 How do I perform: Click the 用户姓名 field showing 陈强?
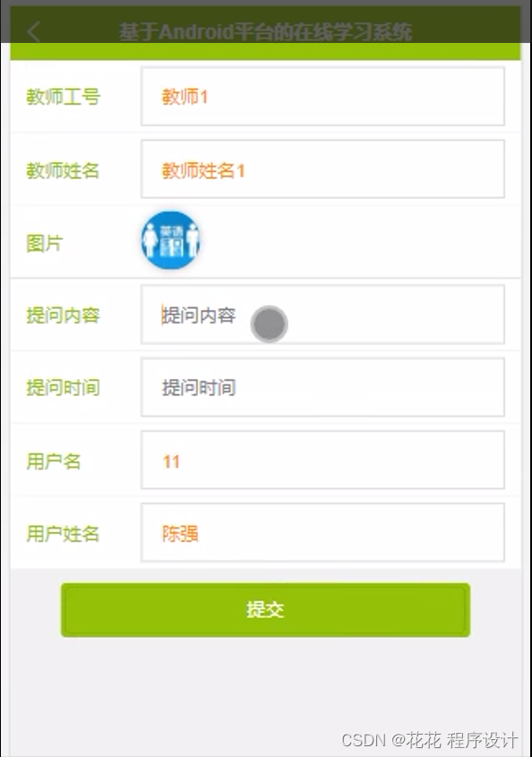(322, 533)
